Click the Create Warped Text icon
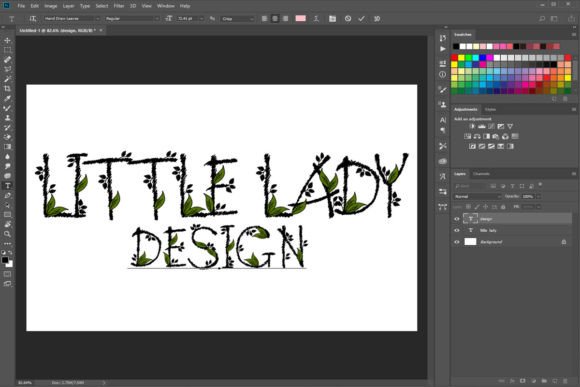The width and height of the screenshot is (580, 387). coord(316,18)
